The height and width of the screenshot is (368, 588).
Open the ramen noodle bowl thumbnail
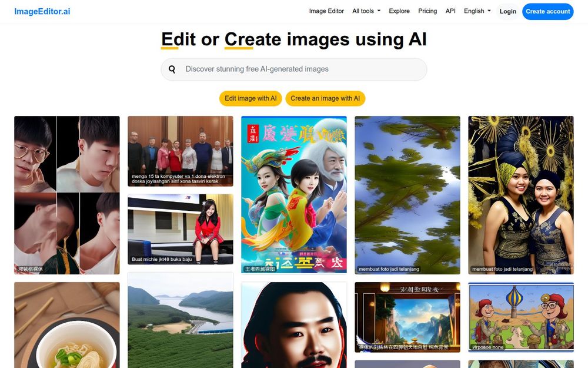(66, 324)
